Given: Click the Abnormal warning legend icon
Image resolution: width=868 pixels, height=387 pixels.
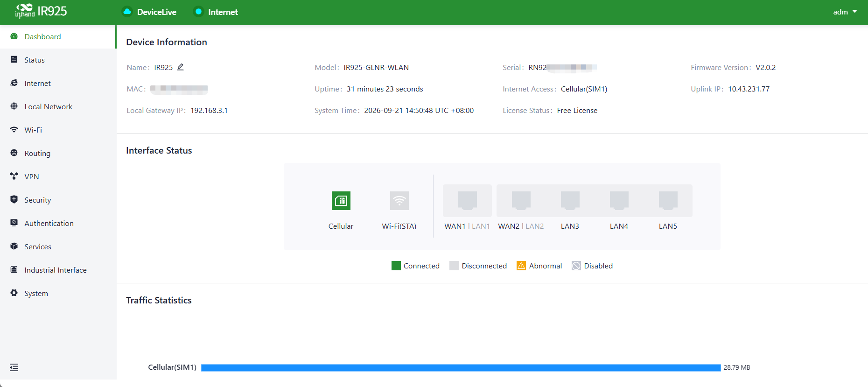Looking at the screenshot, I should pyautogui.click(x=521, y=266).
